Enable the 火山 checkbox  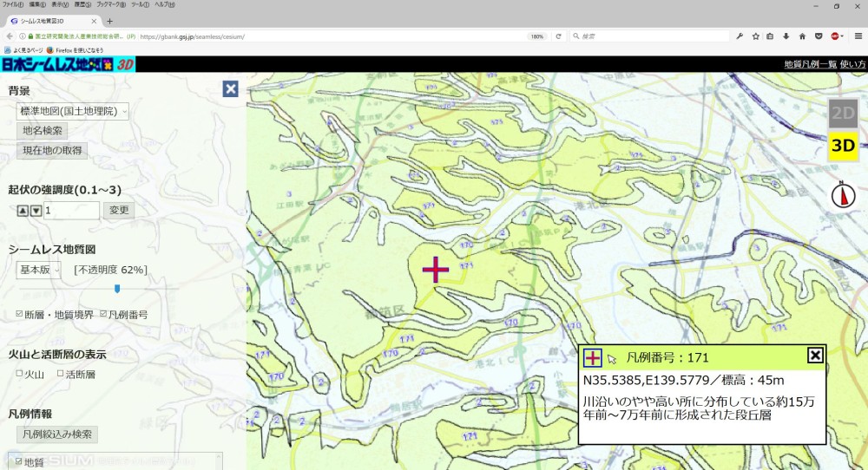pyautogui.click(x=20, y=374)
